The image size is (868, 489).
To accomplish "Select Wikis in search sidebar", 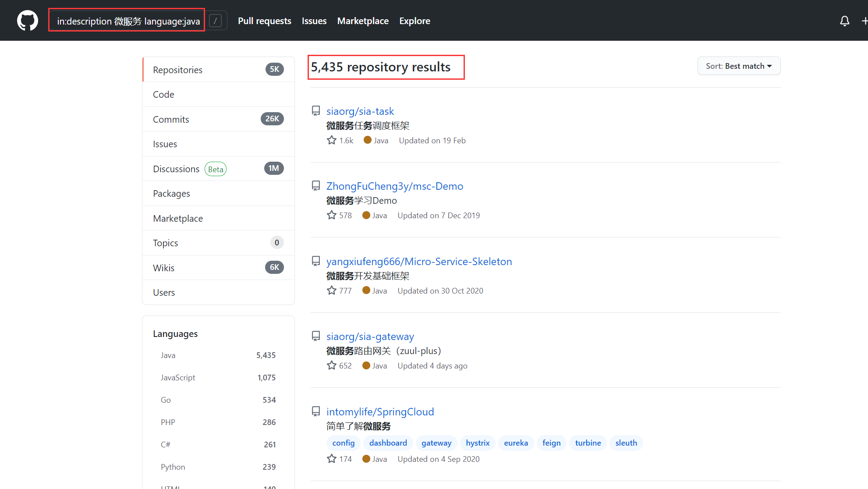I will tap(163, 268).
